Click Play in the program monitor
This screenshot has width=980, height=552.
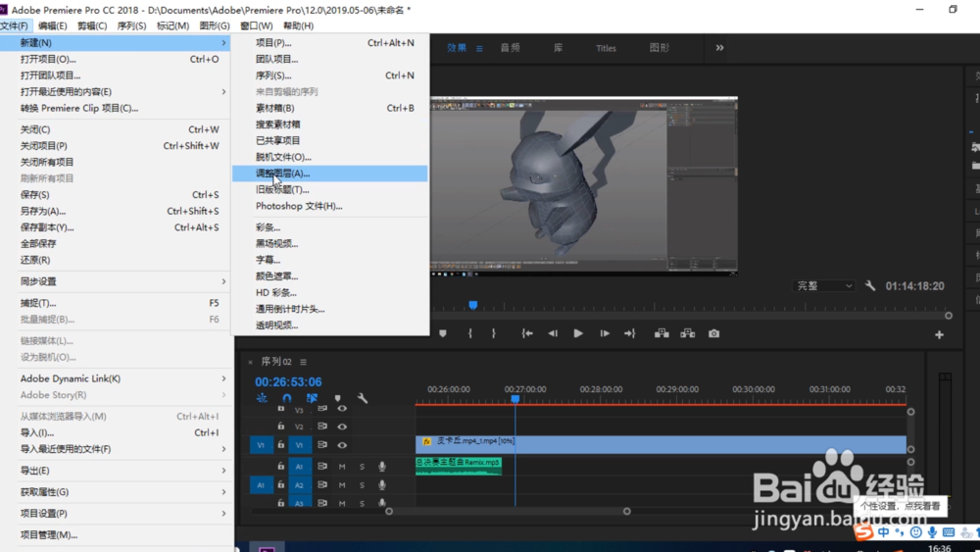578,333
